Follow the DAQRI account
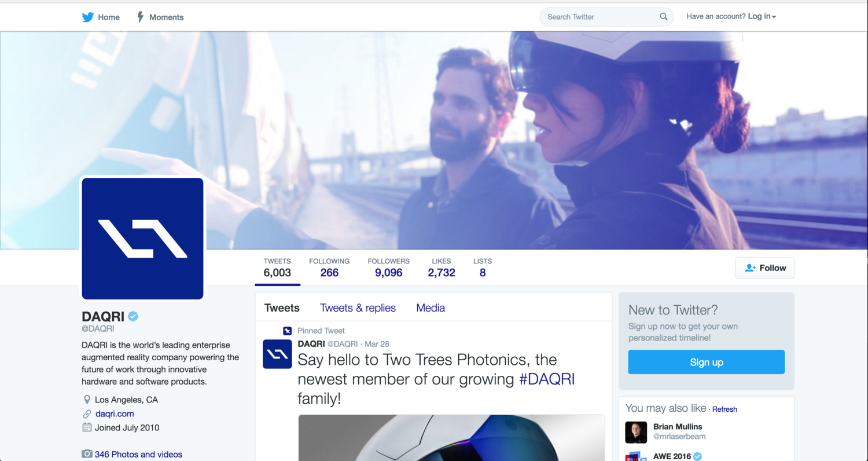This screenshot has height=461, width=868. (765, 268)
